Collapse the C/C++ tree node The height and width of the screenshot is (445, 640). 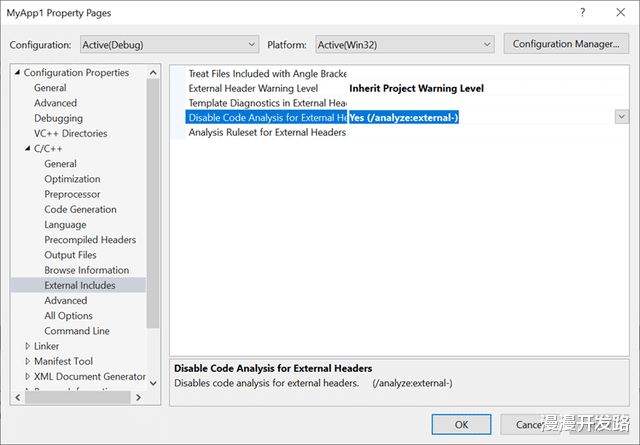27,148
